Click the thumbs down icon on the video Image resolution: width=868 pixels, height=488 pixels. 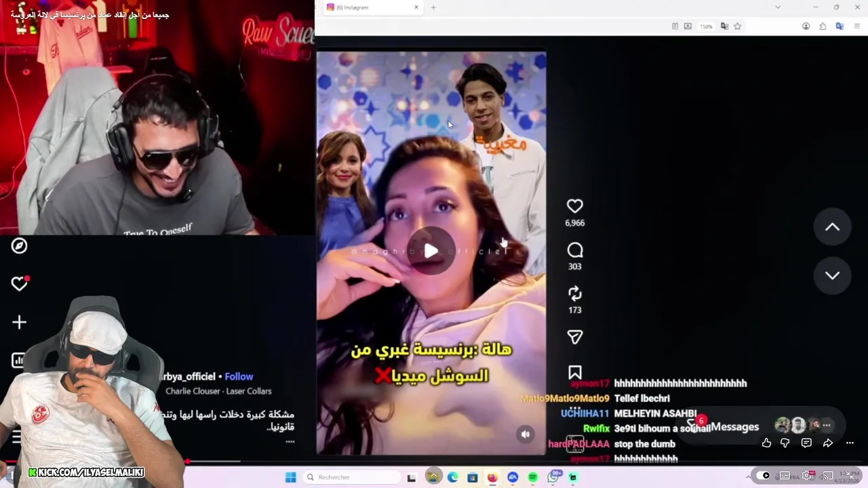(x=785, y=443)
